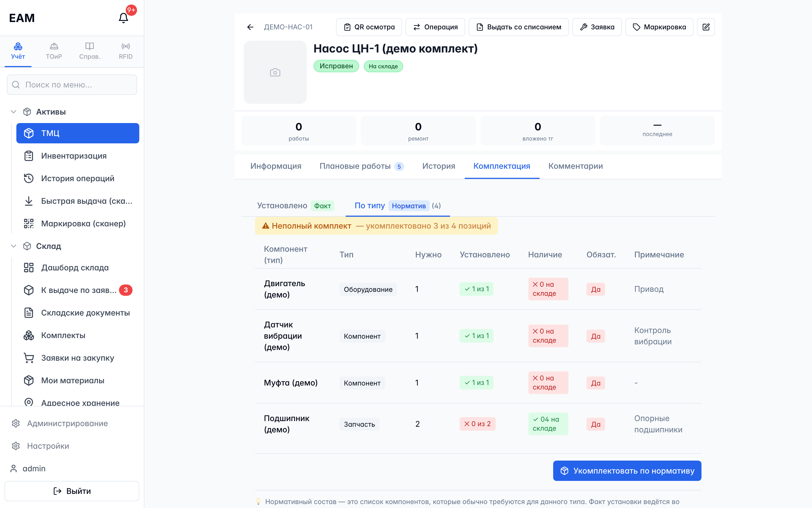
Task: Click На складе status badge
Action: click(x=383, y=67)
